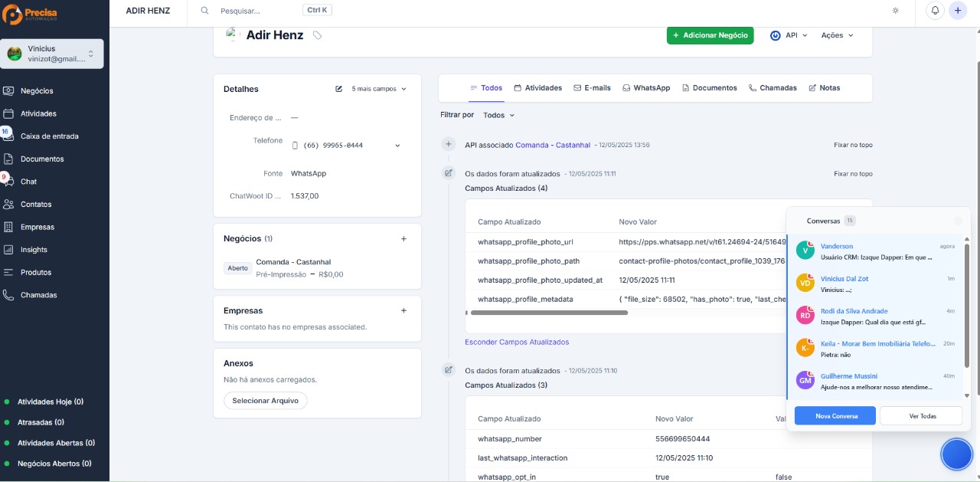Viewport: 980px width, 482px height.
Task: Open Negócios in the sidebar
Action: click(37, 90)
